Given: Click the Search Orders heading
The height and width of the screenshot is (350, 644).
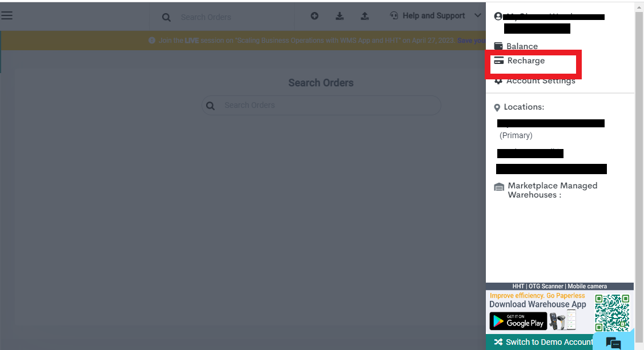Looking at the screenshot, I should pyautogui.click(x=321, y=83).
